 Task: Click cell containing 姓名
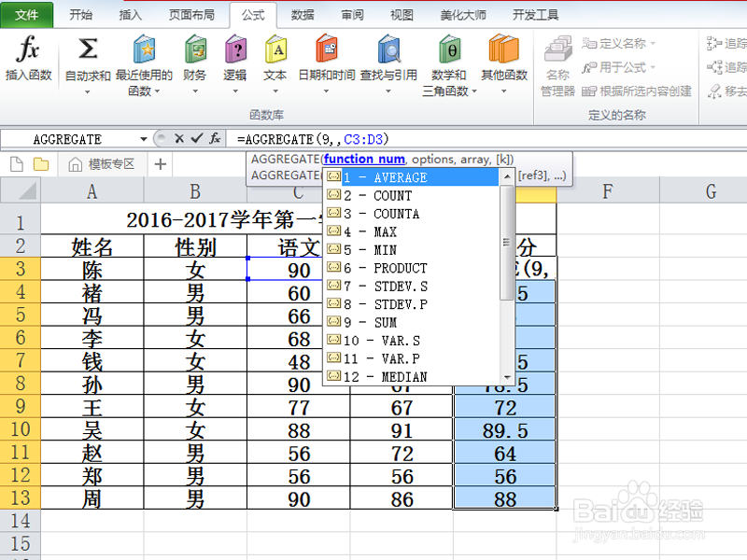click(92, 246)
